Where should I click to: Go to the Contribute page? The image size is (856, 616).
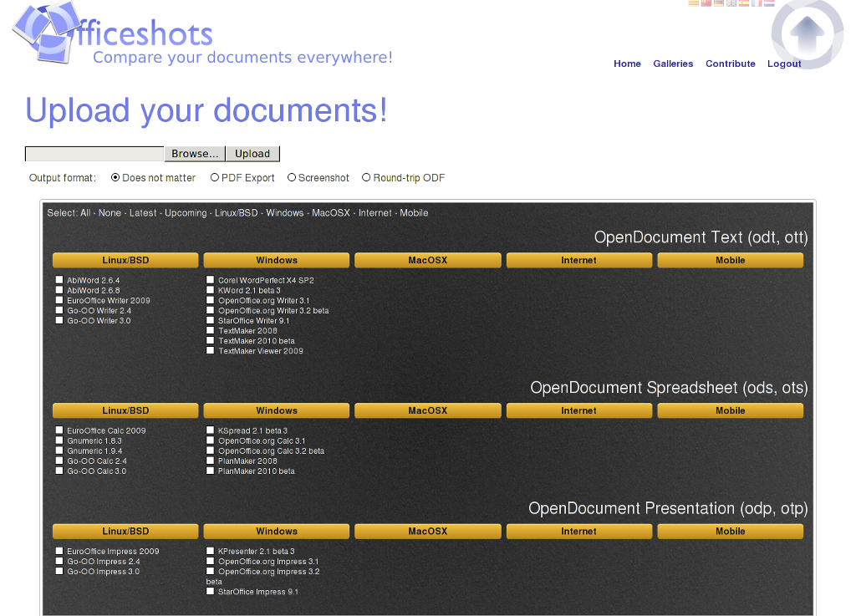click(x=730, y=64)
